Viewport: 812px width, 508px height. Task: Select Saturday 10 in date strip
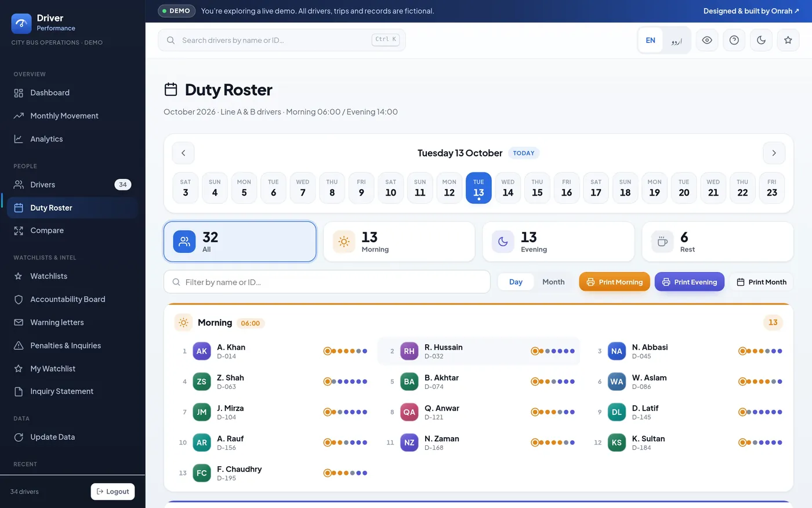tap(391, 188)
